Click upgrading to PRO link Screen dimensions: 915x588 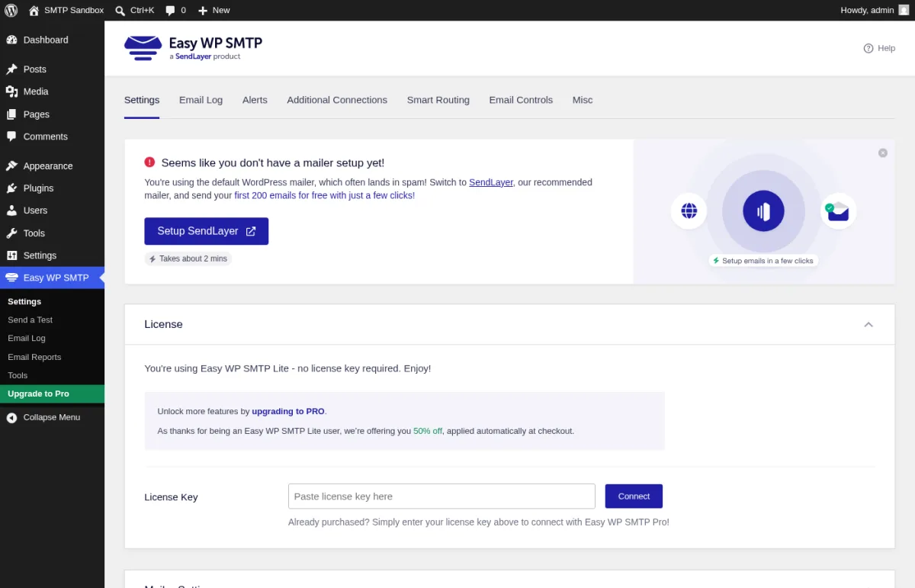tap(288, 411)
